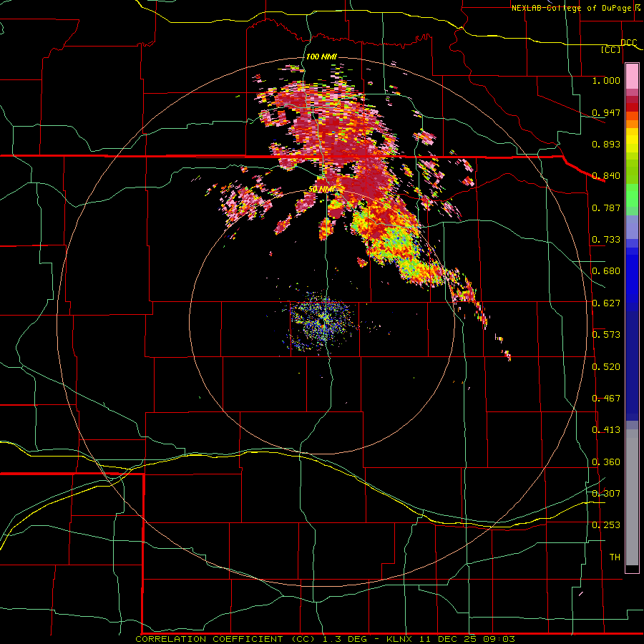Click the KLNX radar site identifier
The width and height of the screenshot is (644, 644).
pyautogui.click(x=400, y=639)
